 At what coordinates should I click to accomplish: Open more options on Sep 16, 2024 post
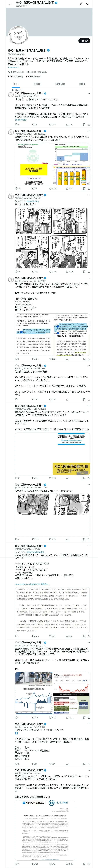pyautogui.click(x=89, y=130)
